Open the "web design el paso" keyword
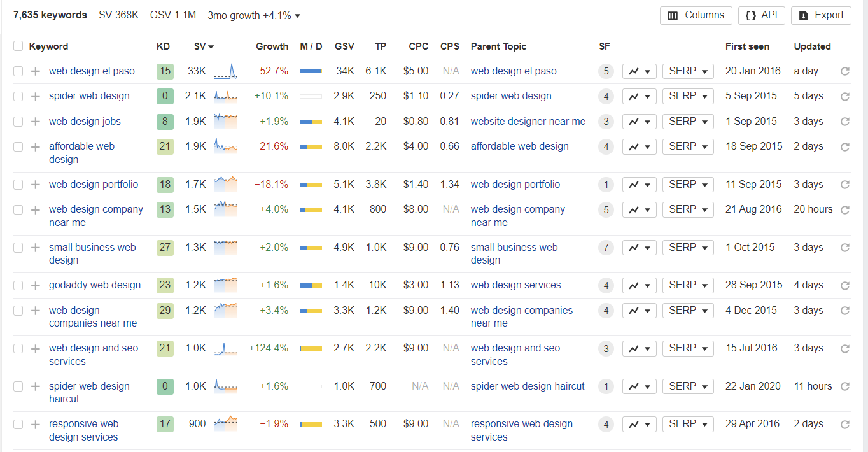The image size is (868, 452). pyautogui.click(x=92, y=71)
